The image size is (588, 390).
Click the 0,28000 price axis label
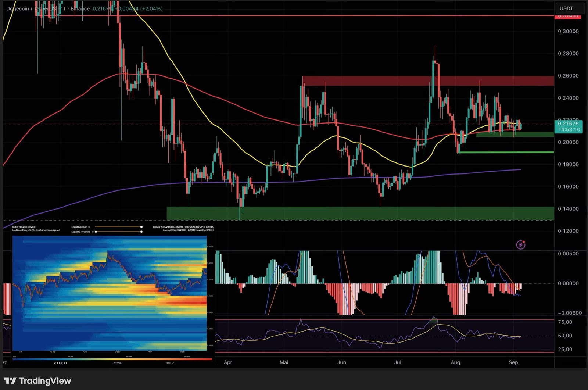(x=568, y=53)
